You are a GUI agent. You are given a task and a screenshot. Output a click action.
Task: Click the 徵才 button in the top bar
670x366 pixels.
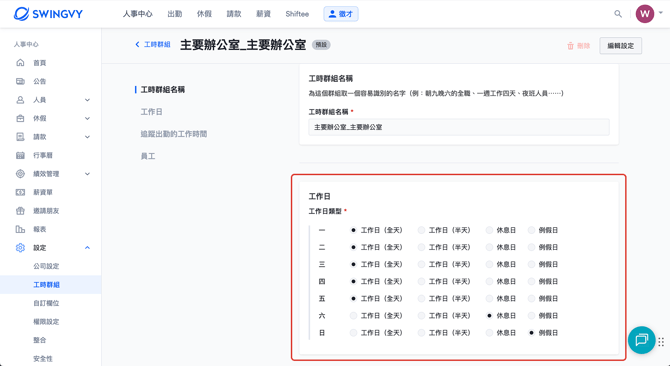click(341, 14)
